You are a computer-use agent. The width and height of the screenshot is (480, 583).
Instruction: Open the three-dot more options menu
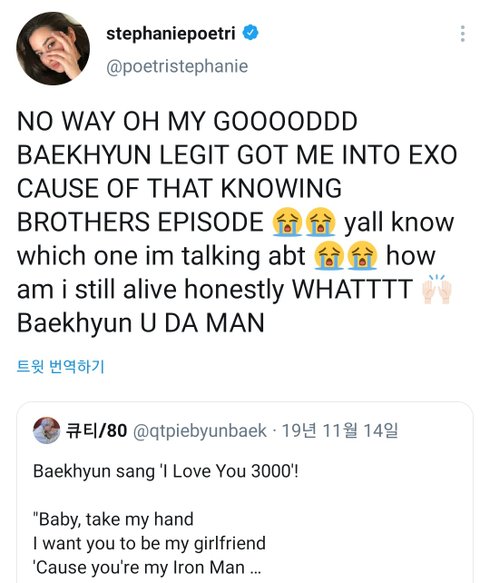click(x=463, y=34)
